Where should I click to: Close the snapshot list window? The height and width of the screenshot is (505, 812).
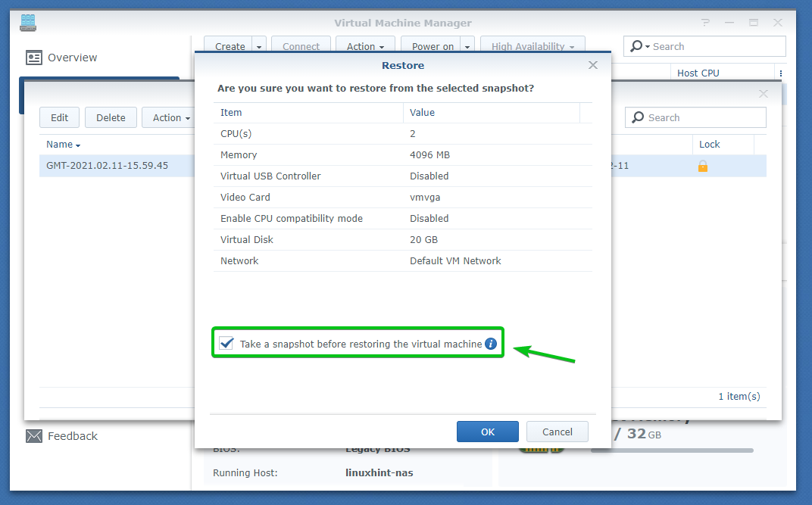764,94
